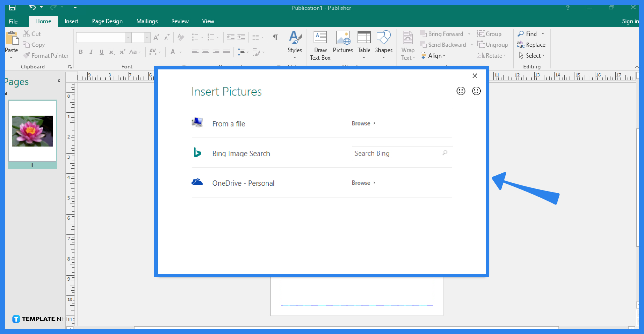Screen dimensions: 644x334
Task: Click the Search Bing input field
Action: pyautogui.click(x=396, y=153)
